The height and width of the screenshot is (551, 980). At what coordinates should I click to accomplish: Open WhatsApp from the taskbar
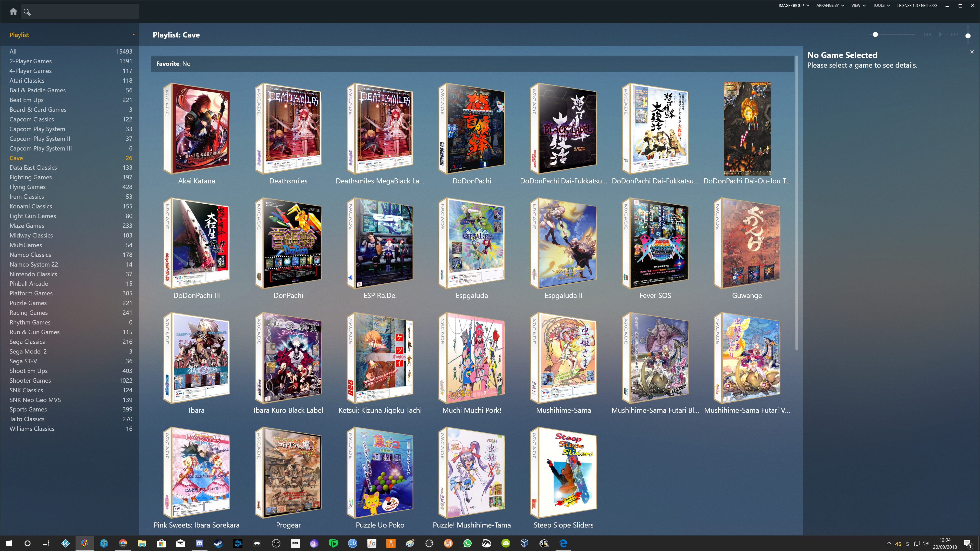467,543
